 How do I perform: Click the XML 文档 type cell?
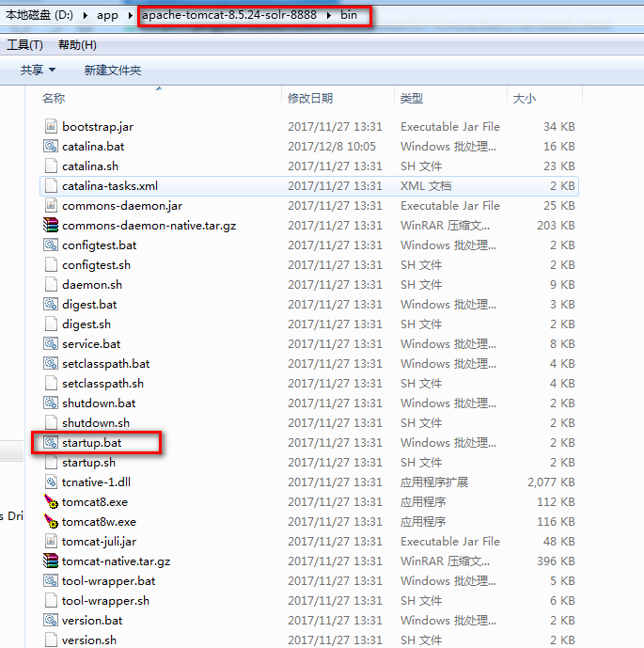click(x=426, y=185)
